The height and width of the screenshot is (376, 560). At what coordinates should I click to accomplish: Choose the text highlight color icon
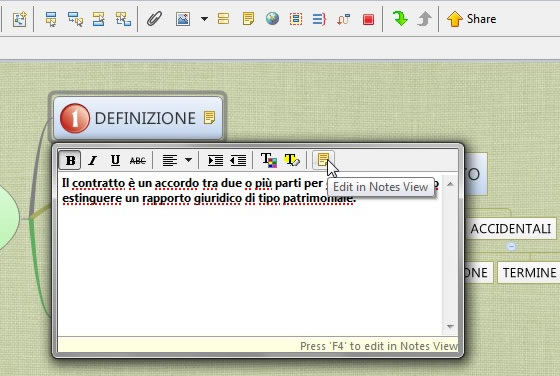pos(292,160)
